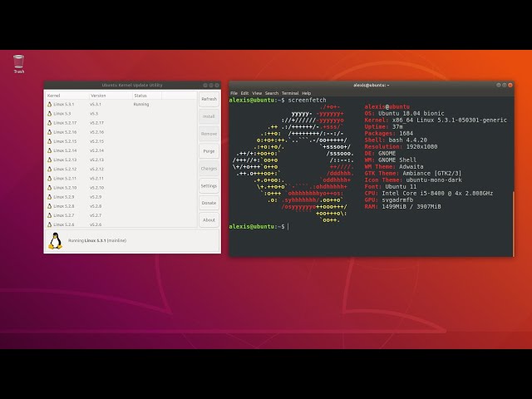Sort list by the Kernel column header
The image size is (532, 399).
67,96
